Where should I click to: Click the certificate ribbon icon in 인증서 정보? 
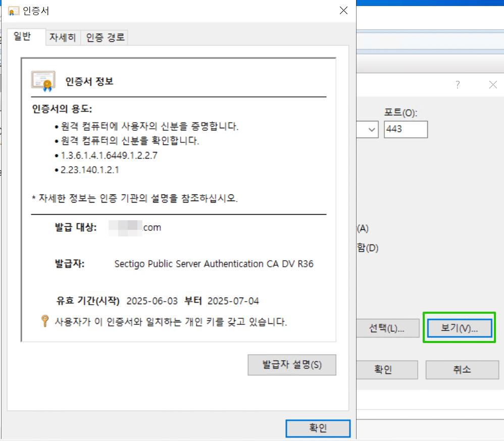(x=43, y=80)
